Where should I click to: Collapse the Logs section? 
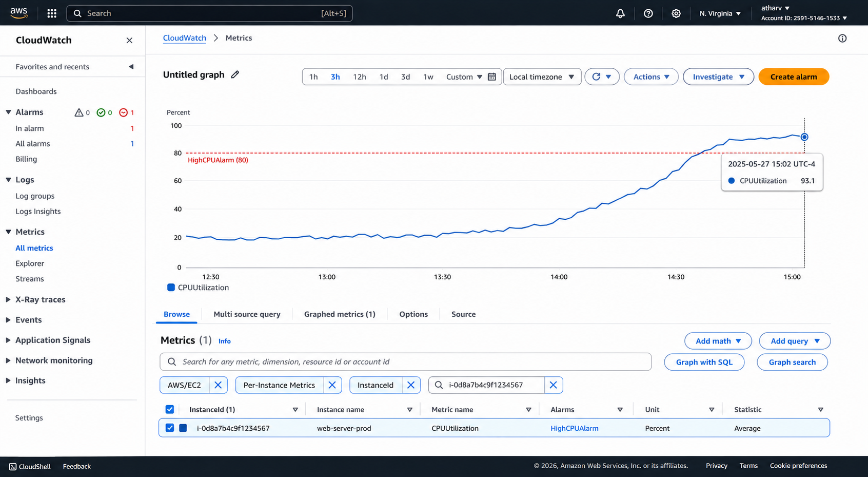coord(9,180)
